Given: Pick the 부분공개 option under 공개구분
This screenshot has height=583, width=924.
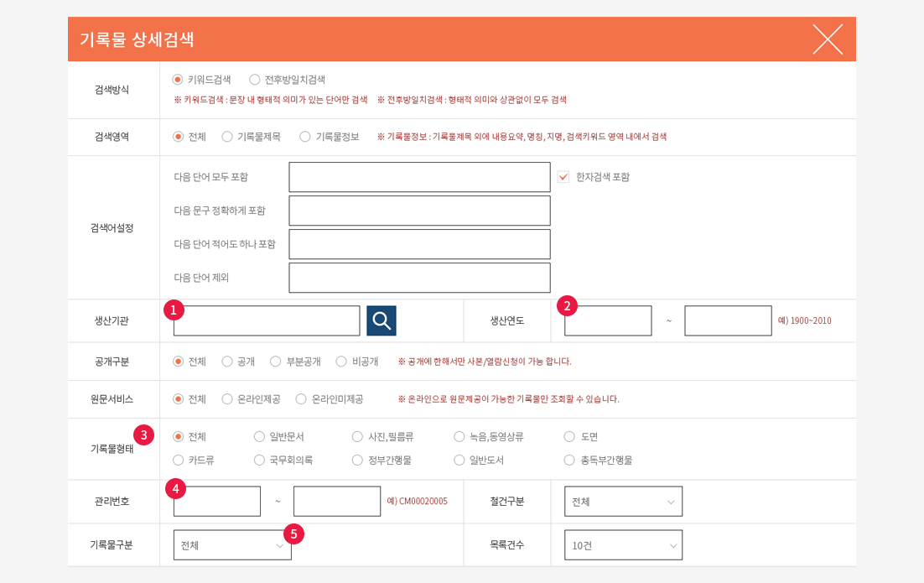Looking at the screenshot, I should [276, 362].
